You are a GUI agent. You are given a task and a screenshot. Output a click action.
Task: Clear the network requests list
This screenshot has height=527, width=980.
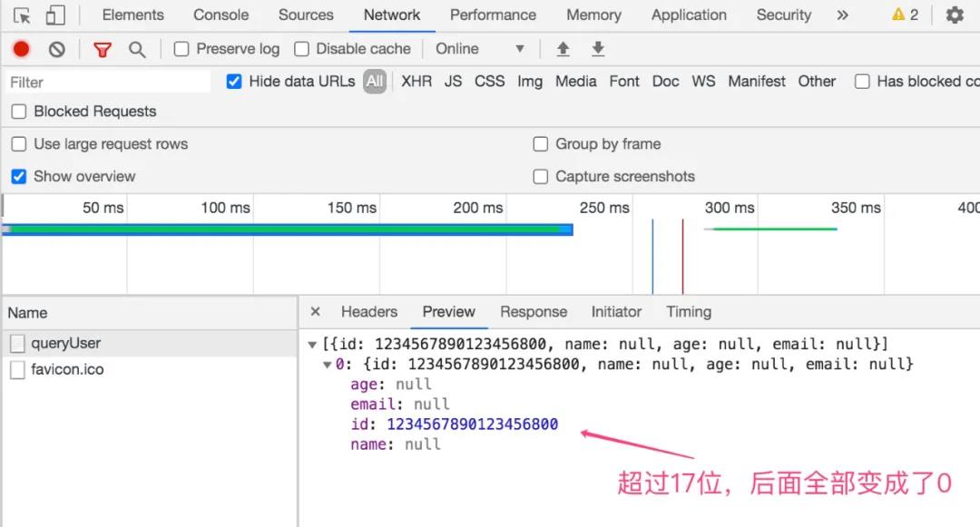(56, 48)
